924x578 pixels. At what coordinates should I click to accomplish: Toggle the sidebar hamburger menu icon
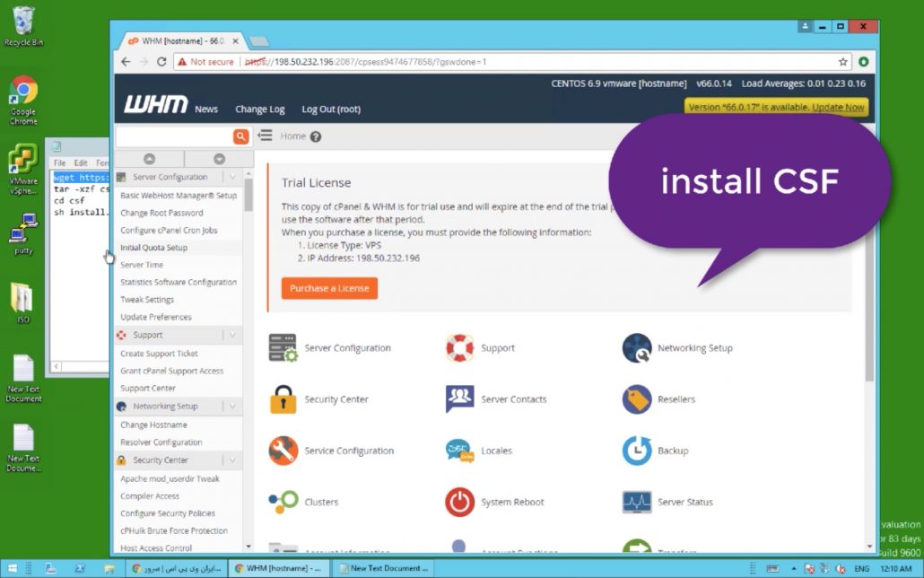266,136
